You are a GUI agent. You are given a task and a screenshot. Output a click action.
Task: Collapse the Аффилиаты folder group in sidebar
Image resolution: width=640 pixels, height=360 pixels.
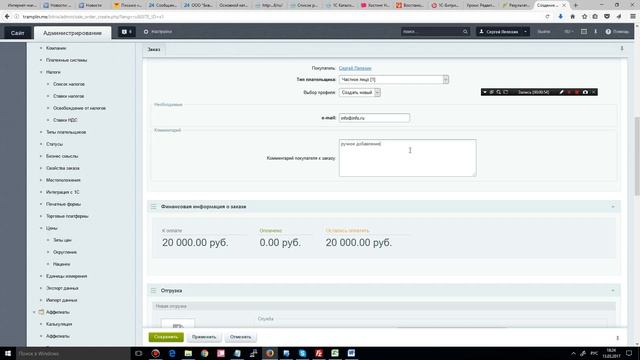(35, 312)
